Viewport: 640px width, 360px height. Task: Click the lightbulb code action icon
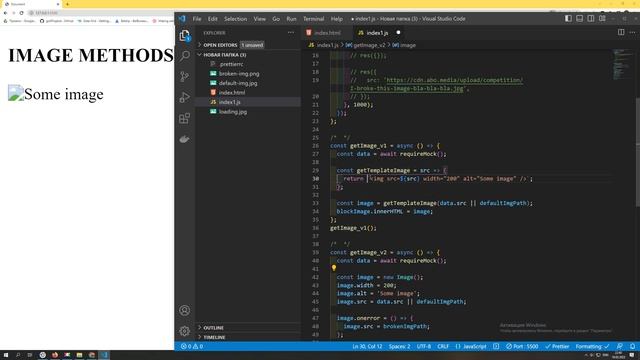[x=334, y=268]
